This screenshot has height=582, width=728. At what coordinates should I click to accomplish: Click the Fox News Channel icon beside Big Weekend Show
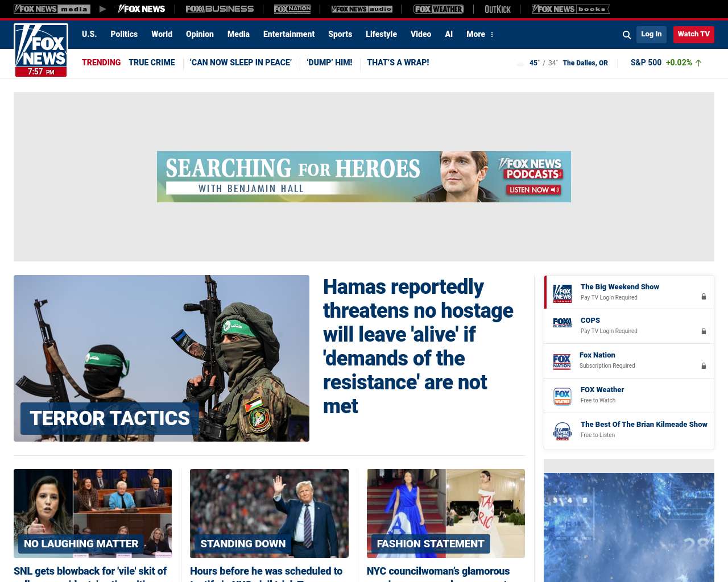click(x=562, y=293)
